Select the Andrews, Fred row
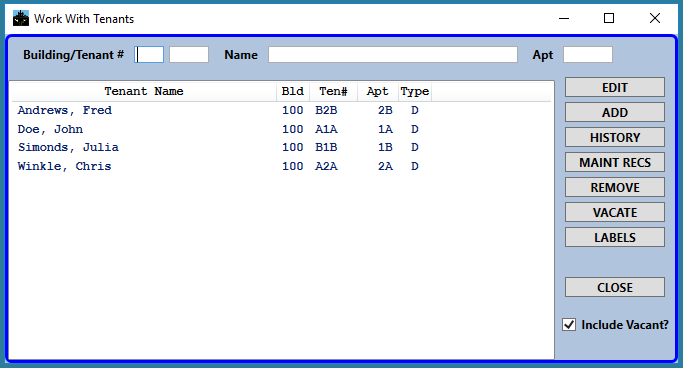Image resolution: width=683 pixels, height=368 pixels. tap(281, 110)
